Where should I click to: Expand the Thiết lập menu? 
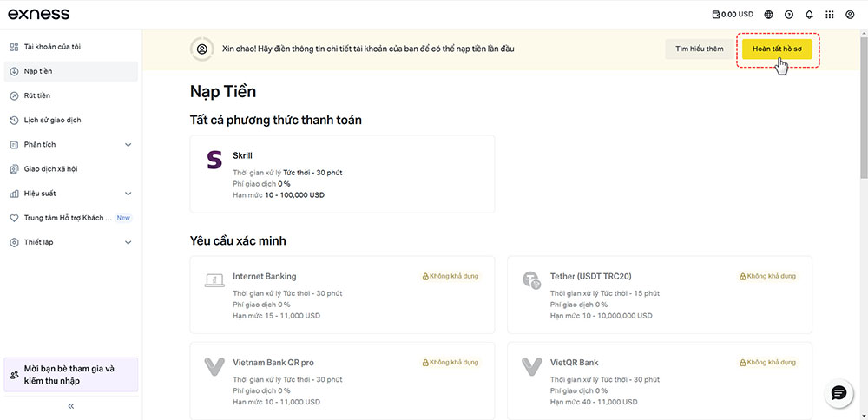tap(71, 242)
